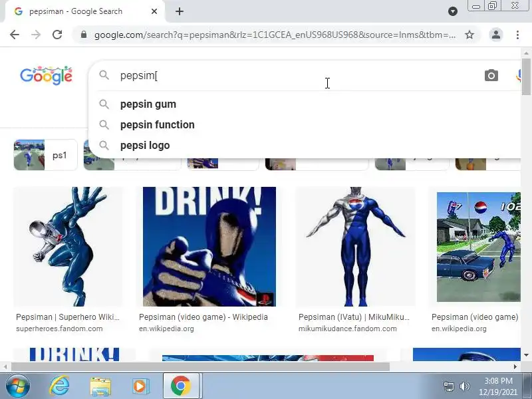Click the Google holiday logo
Screen dimensions: 532x399
pyautogui.click(x=46, y=75)
